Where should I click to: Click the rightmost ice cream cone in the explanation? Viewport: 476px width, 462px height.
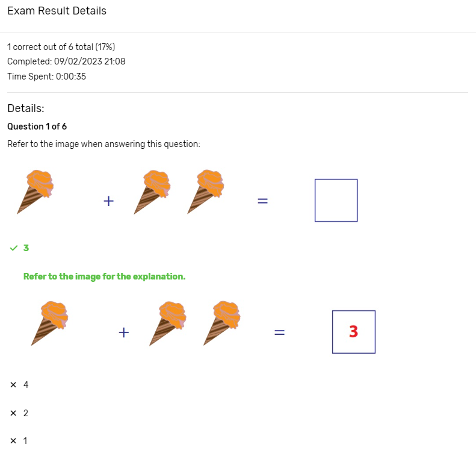click(222, 323)
